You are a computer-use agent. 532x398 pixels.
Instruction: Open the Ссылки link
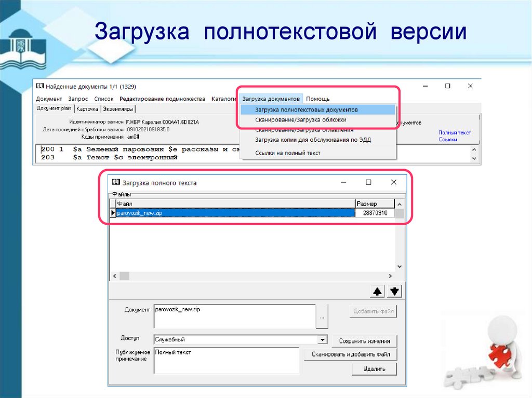pos(448,140)
